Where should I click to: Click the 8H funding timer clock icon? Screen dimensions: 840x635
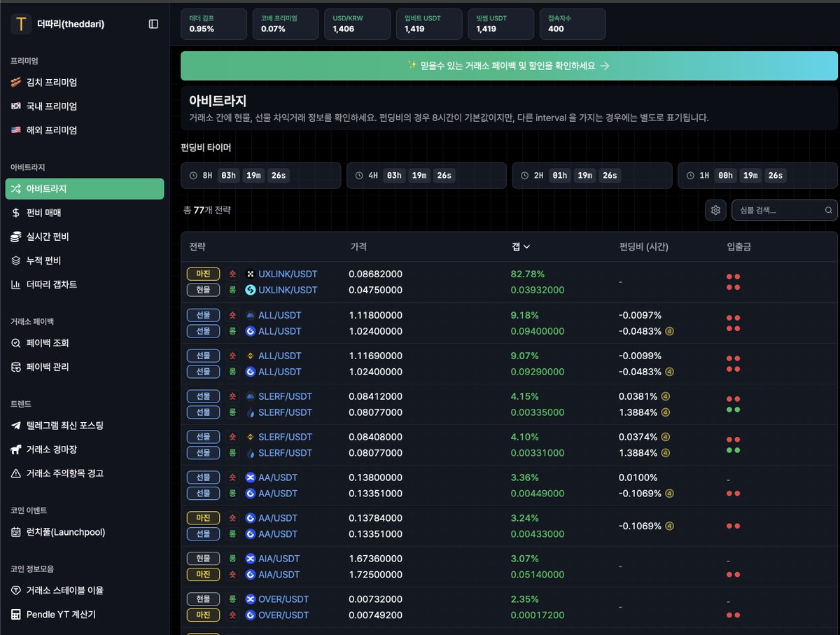[x=193, y=176]
